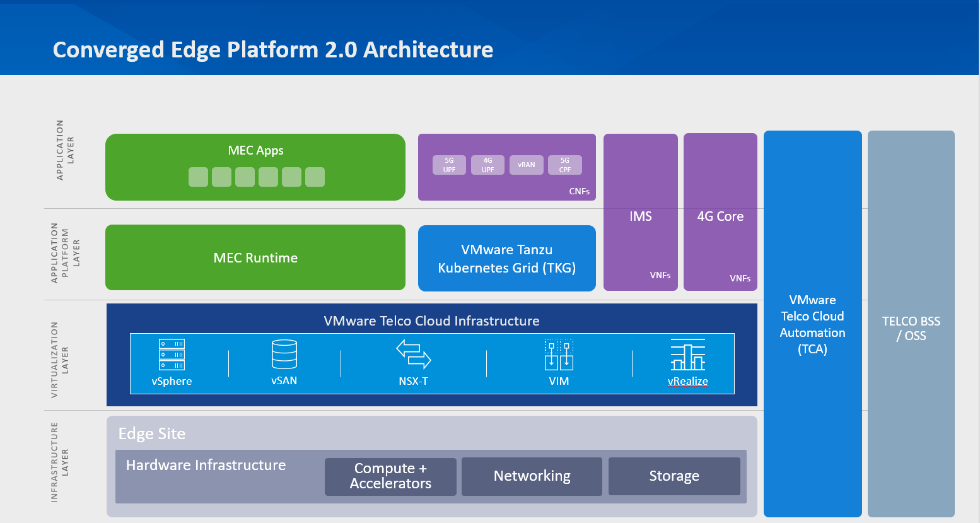Screen dimensions: 980x523
Task: Click the 5G CPF chip
Action: [x=564, y=165]
